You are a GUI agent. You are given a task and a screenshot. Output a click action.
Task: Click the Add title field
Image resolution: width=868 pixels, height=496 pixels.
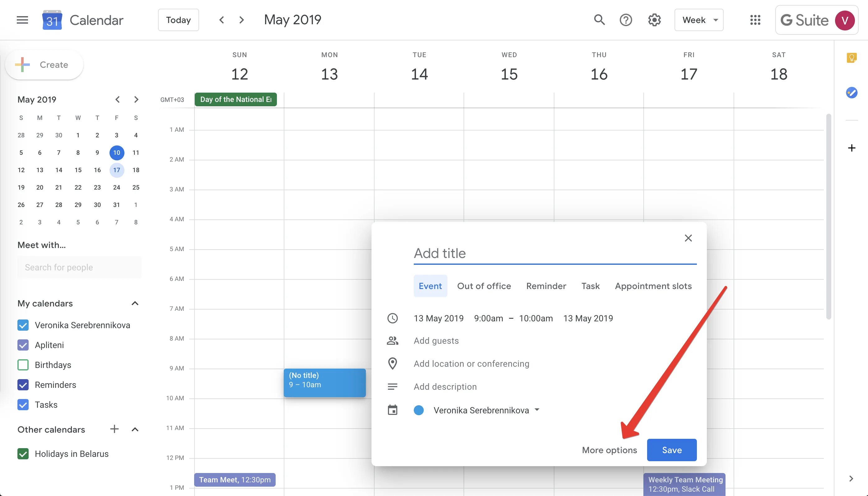coord(555,253)
